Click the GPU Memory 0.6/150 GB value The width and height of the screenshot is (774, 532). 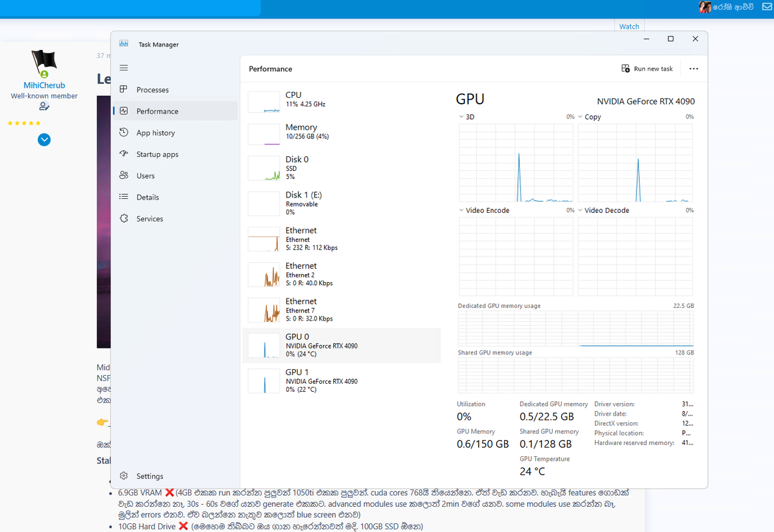(x=483, y=444)
